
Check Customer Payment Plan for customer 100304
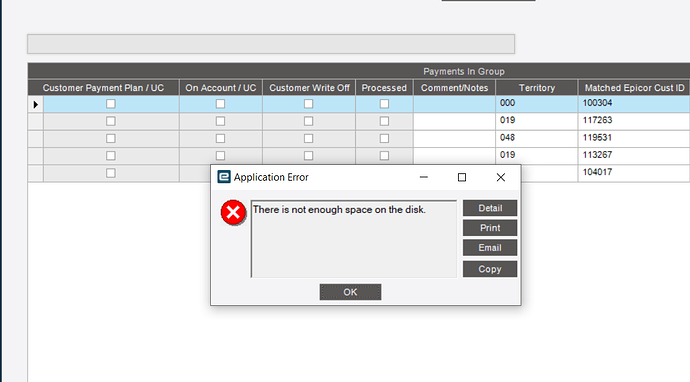(110, 103)
